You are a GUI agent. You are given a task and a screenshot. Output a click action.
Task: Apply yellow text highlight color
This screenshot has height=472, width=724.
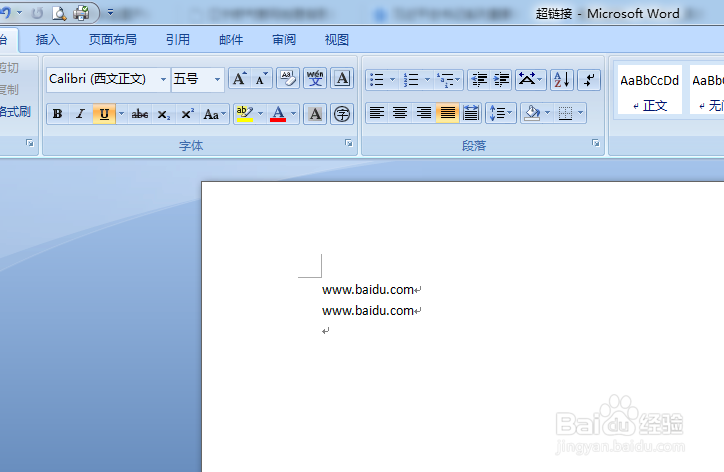tap(245, 114)
